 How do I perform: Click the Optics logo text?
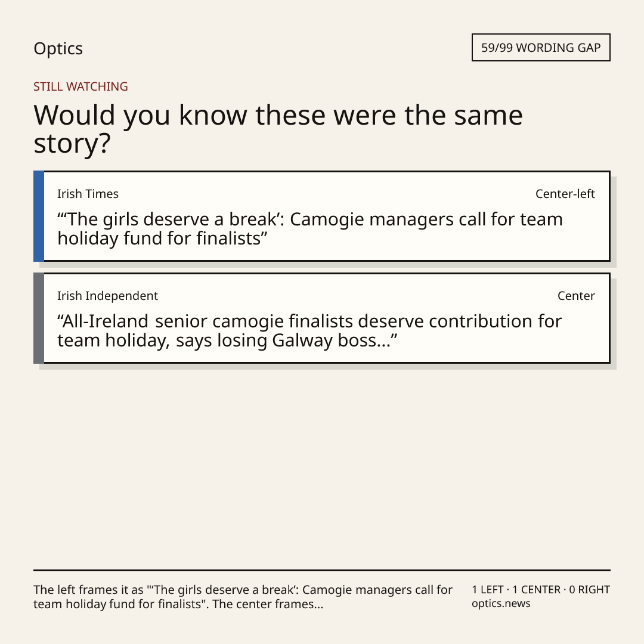(58, 48)
